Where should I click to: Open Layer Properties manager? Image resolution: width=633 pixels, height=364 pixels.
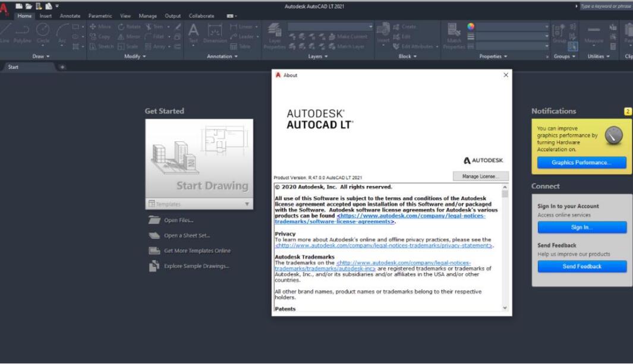coord(275,36)
